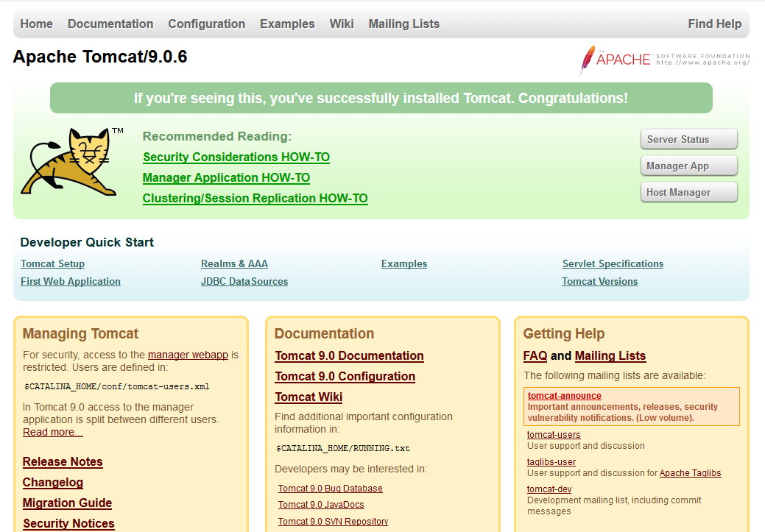
Task: Open the tomcat-dev mailing list link
Action: pyautogui.click(x=549, y=489)
